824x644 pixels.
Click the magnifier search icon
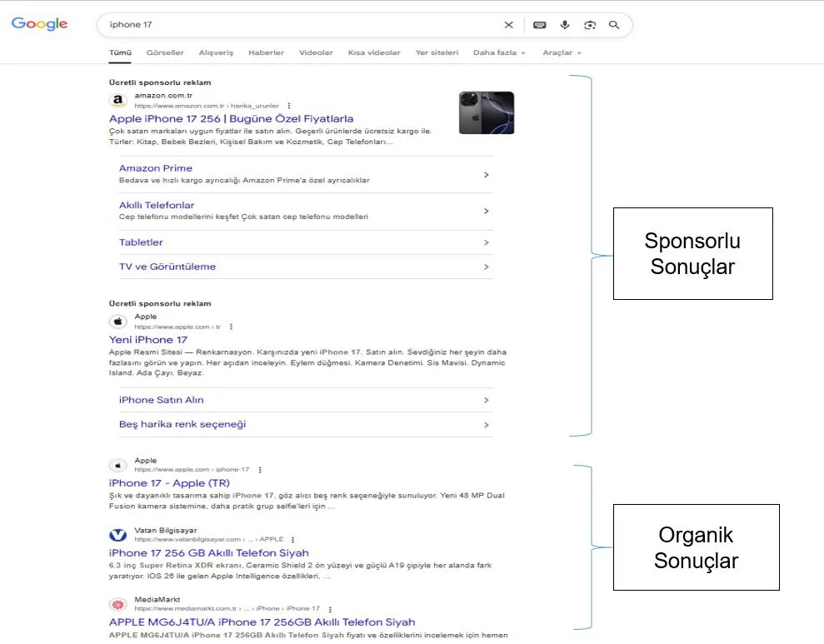pyautogui.click(x=614, y=25)
